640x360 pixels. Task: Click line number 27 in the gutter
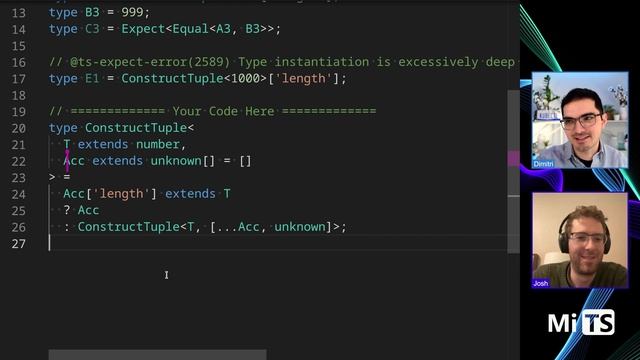click(18, 244)
